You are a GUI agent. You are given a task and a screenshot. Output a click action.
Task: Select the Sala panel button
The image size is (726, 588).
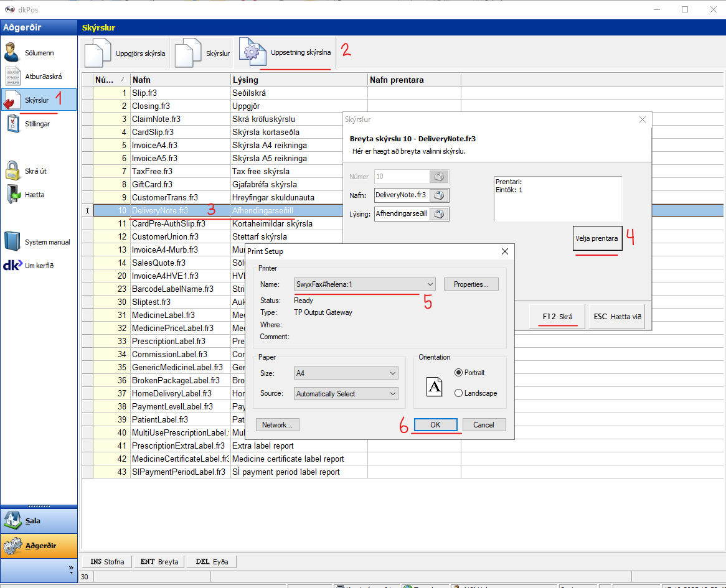pyautogui.click(x=39, y=521)
